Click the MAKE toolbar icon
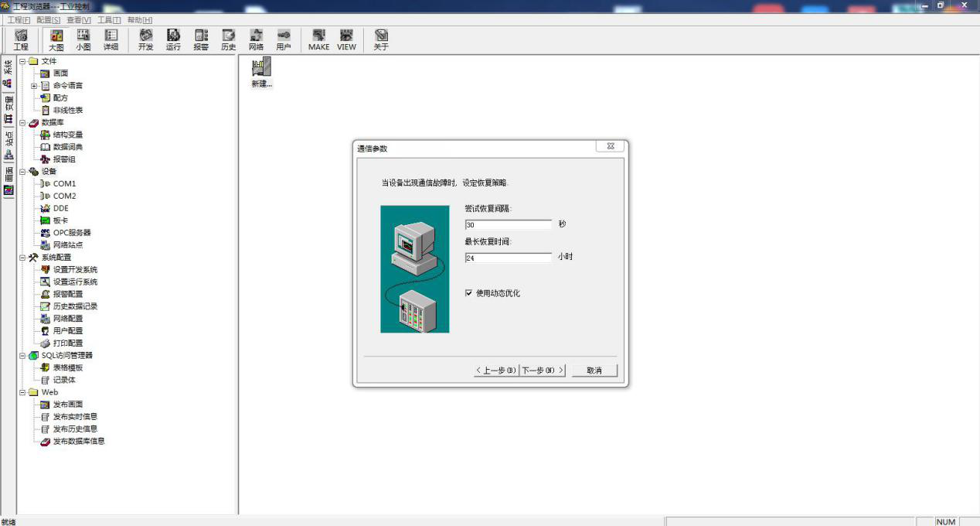 pyautogui.click(x=318, y=39)
